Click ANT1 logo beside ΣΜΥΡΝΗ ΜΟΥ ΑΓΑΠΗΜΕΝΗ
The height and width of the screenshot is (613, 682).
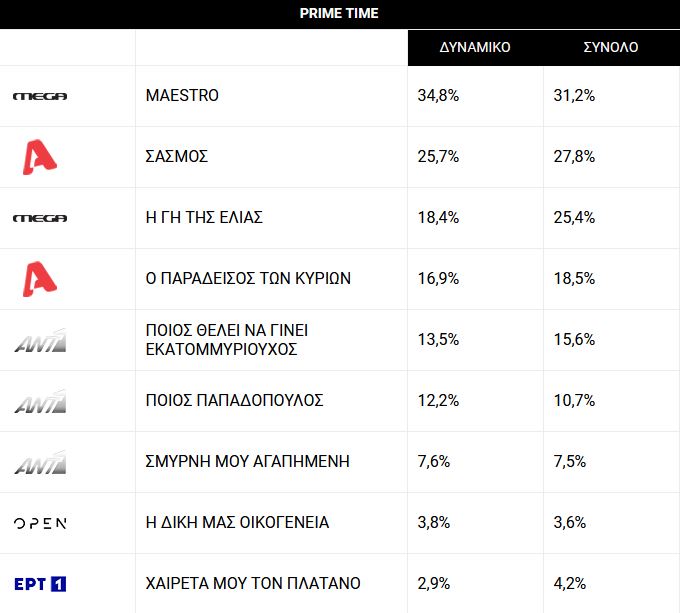tap(40, 462)
